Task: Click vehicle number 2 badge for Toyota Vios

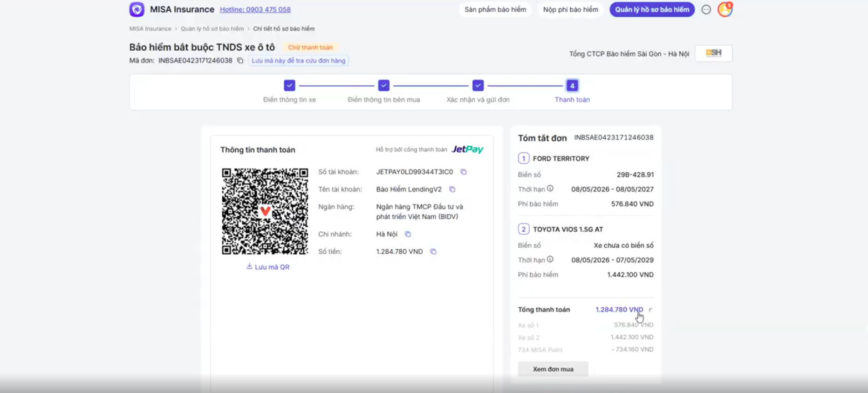Action: point(524,229)
